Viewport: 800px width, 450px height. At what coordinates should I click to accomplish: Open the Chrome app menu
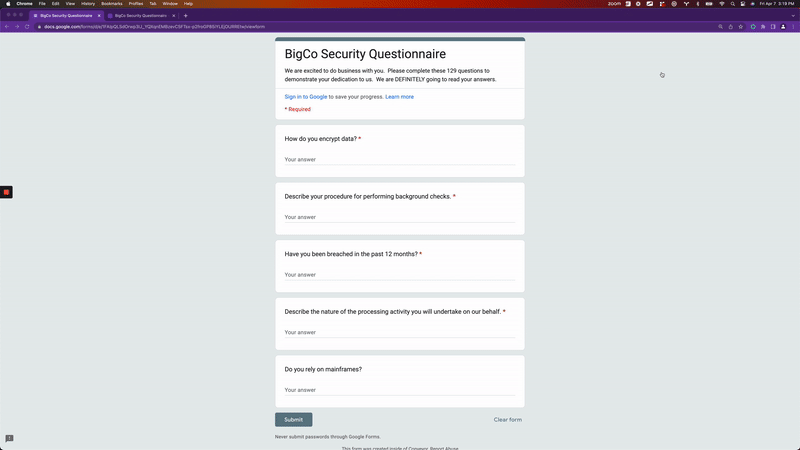coord(24,4)
